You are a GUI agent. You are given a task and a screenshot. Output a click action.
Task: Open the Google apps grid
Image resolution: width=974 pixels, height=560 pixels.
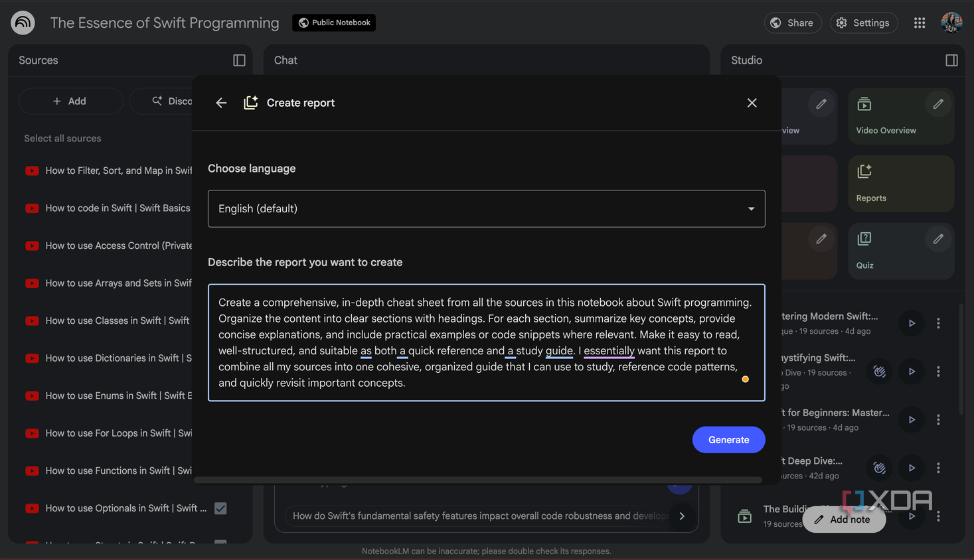920,23
